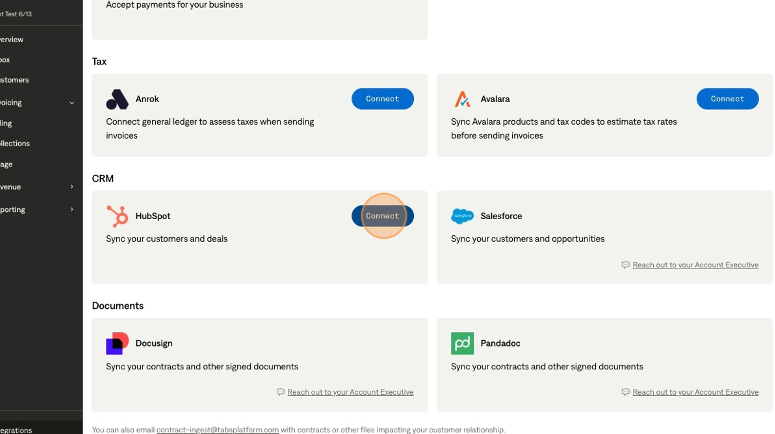
Task: Click Pandadoc's Reach out to Account Executive link
Action: [695, 392]
